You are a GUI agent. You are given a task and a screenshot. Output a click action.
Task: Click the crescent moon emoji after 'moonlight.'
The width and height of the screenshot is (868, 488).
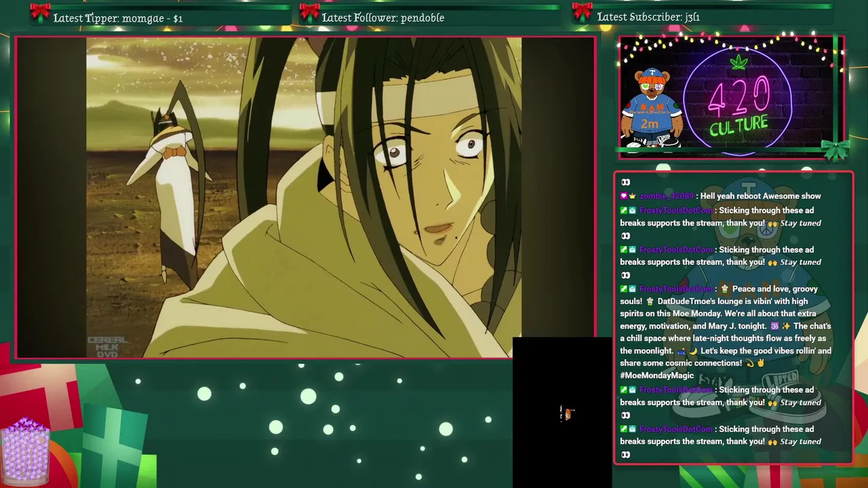click(x=693, y=351)
